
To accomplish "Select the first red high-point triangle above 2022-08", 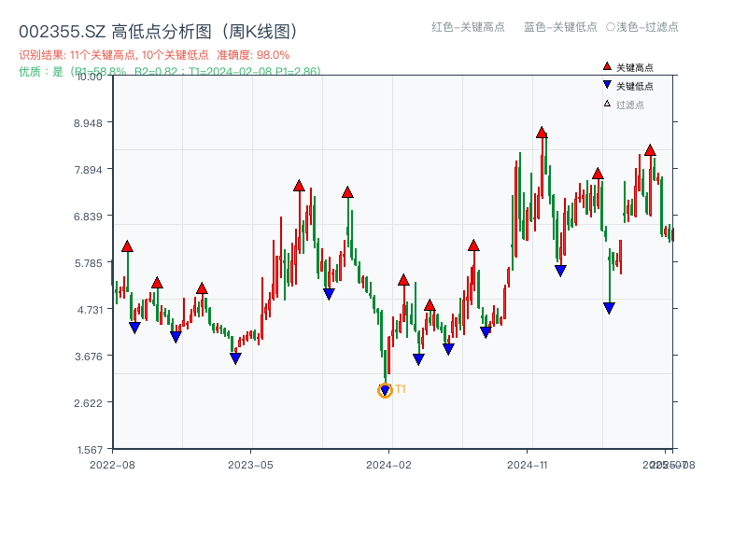I will tap(129, 246).
